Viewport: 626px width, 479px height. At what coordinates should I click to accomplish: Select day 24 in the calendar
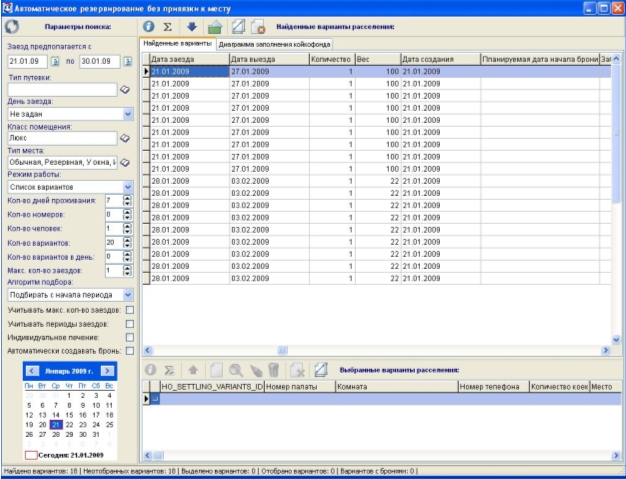tap(96, 425)
